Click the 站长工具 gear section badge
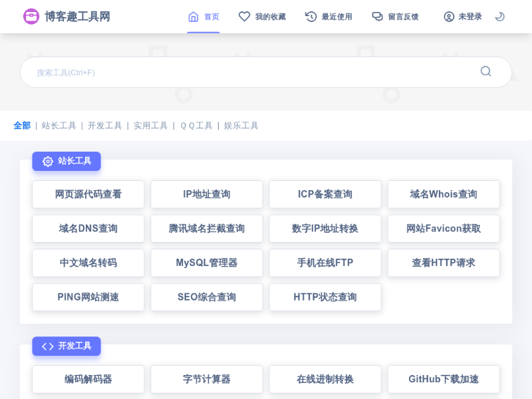 click(66, 161)
